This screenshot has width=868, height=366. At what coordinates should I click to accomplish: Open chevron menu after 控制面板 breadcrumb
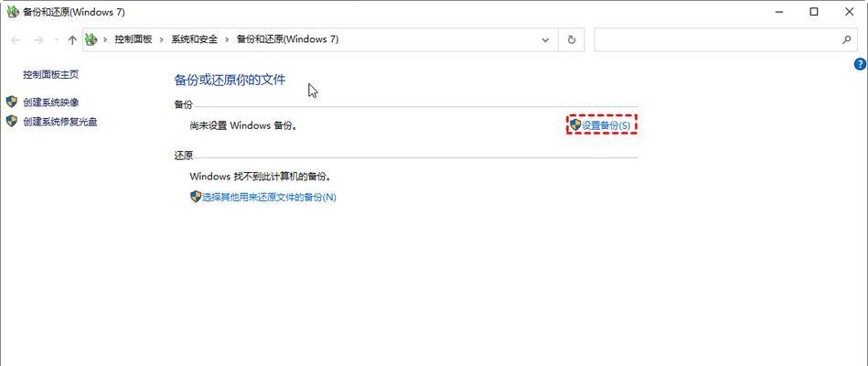[161, 40]
